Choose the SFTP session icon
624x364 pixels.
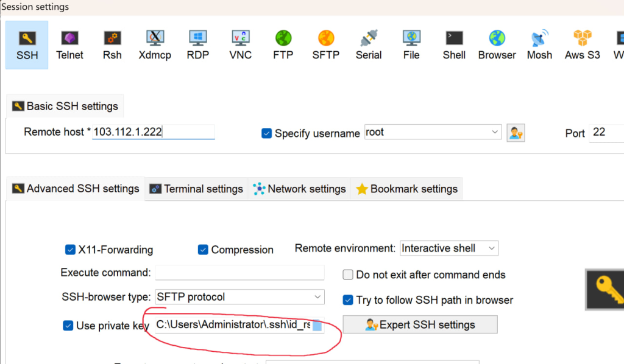(x=325, y=45)
